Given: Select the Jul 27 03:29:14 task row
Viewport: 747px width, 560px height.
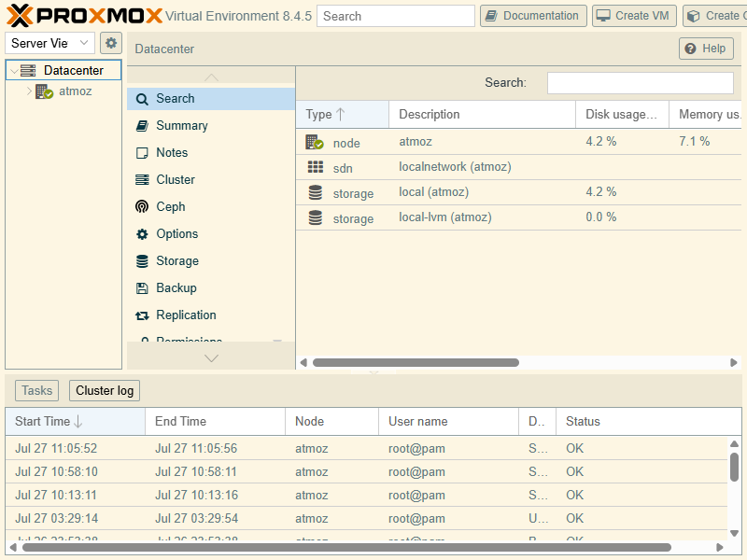Looking at the screenshot, I should pyautogui.click(x=366, y=518).
